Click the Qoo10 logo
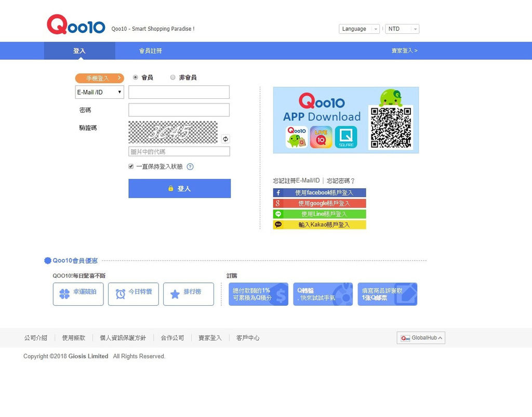This screenshot has width=532, height=417. [x=76, y=24]
